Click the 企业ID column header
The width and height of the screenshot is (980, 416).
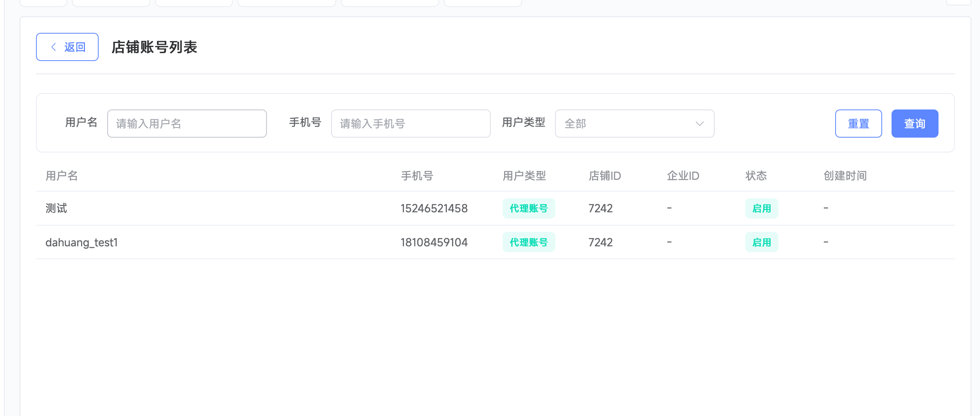tap(683, 176)
